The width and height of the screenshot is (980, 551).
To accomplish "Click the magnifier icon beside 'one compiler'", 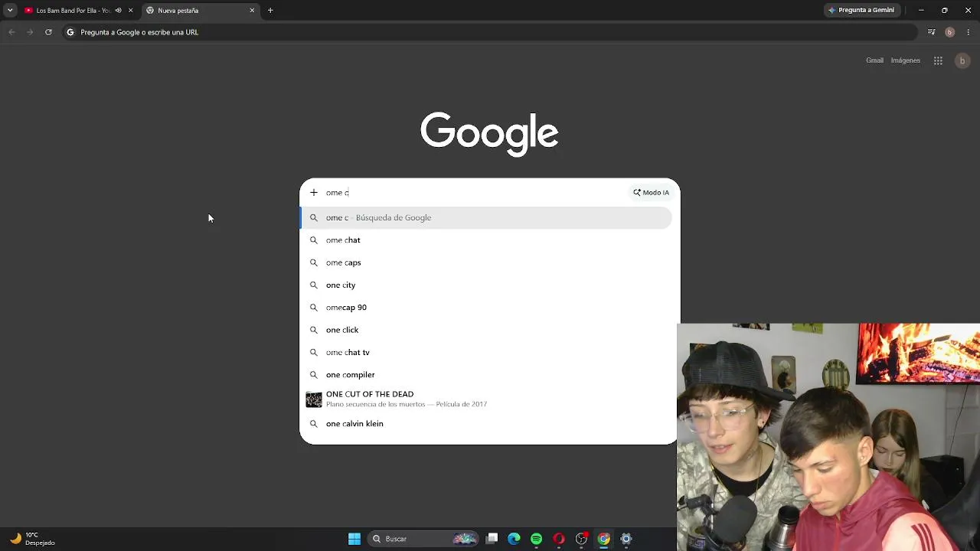I will click(x=313, y=375).
